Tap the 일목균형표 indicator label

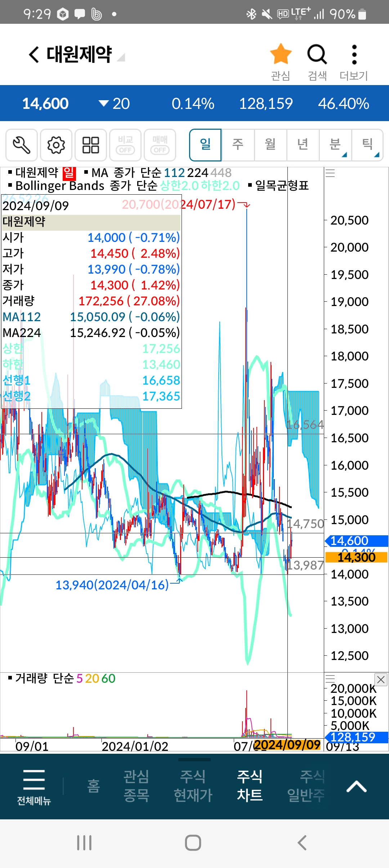coord(278,186)
